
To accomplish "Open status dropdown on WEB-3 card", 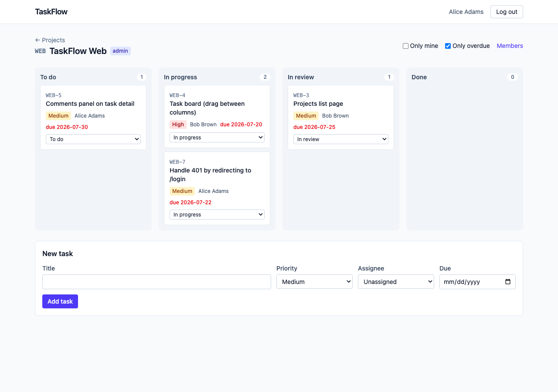I will pos(341,139).
